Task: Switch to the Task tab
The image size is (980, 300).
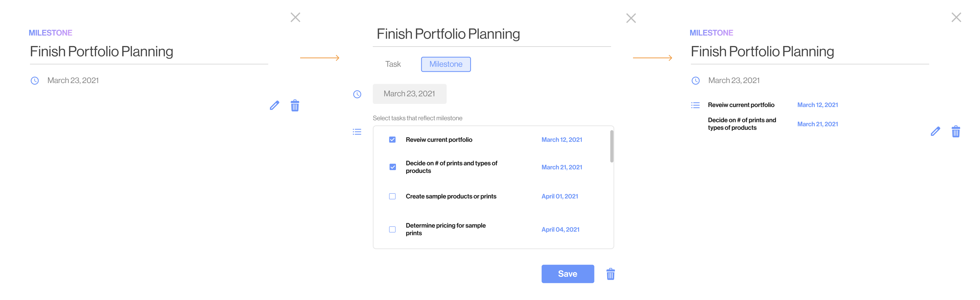Action: pyautogui.click(x=392, y=64)
